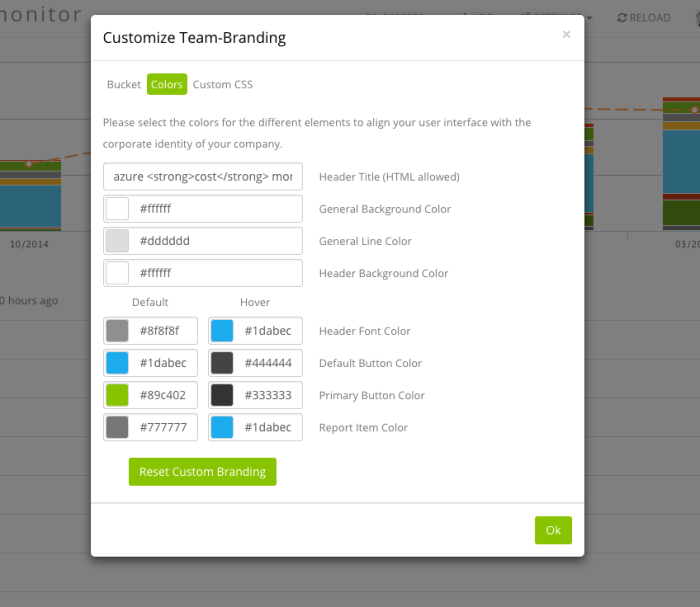Open General Line Color swatch
Viewport: 700px width, 607px height.
tap(117, 241)
